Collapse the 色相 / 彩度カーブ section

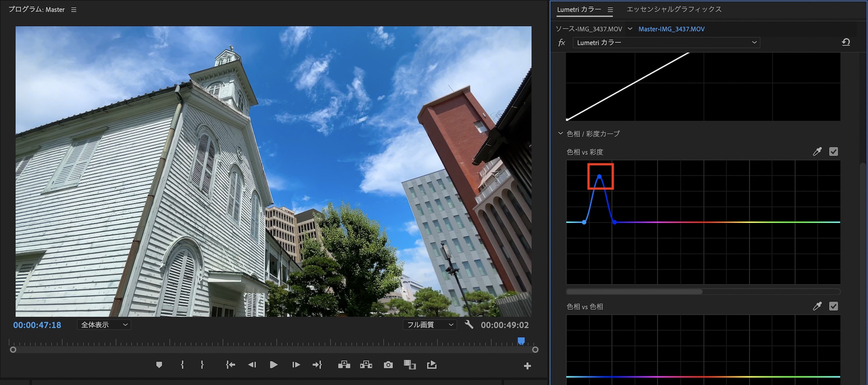pyautogui.click(x=560, y=133)
